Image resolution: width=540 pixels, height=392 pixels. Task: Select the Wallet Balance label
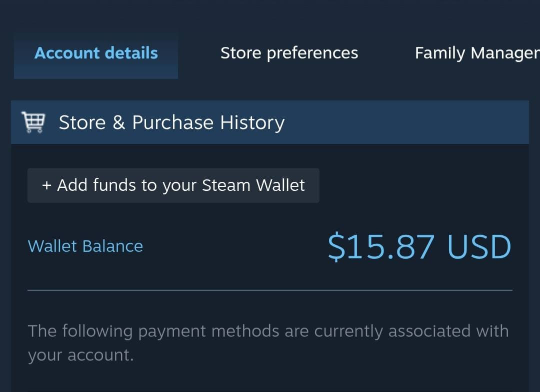pyautogui.click(x=85, y=246)
